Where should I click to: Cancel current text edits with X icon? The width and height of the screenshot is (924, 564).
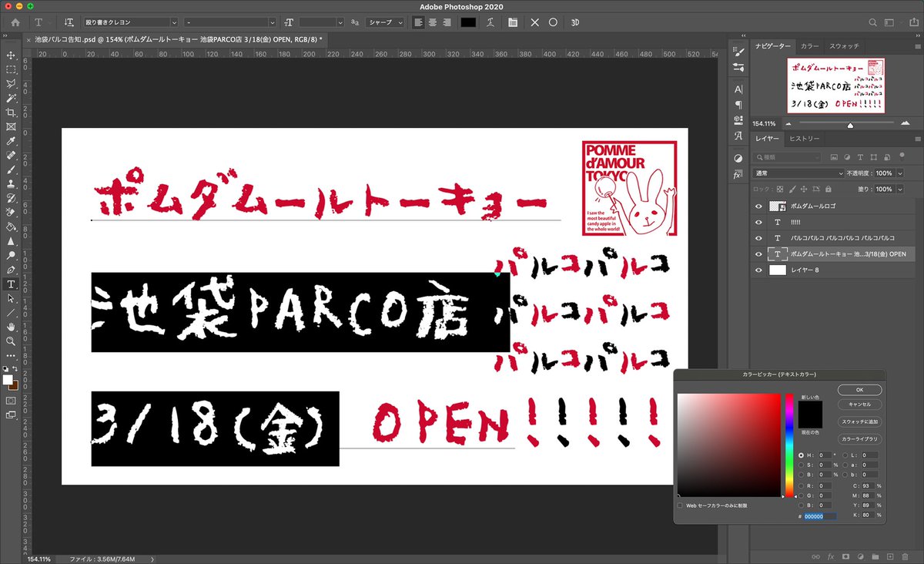pos(534,22)
